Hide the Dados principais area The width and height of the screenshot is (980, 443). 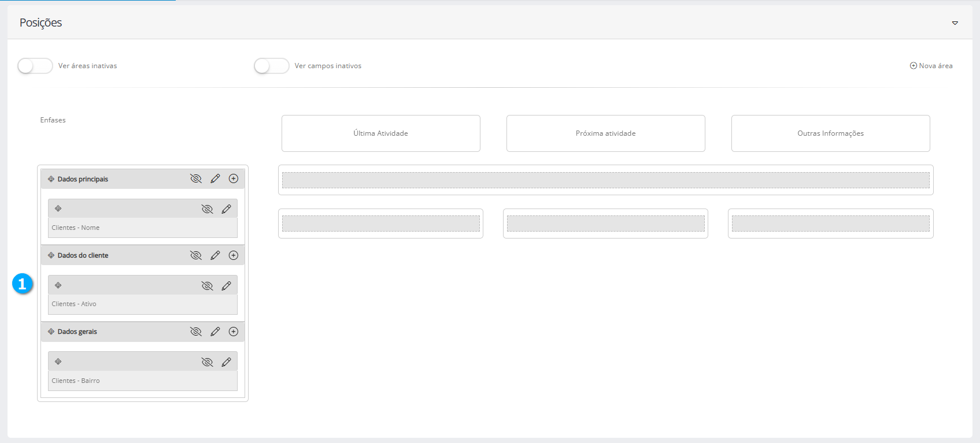click(196, 179)
